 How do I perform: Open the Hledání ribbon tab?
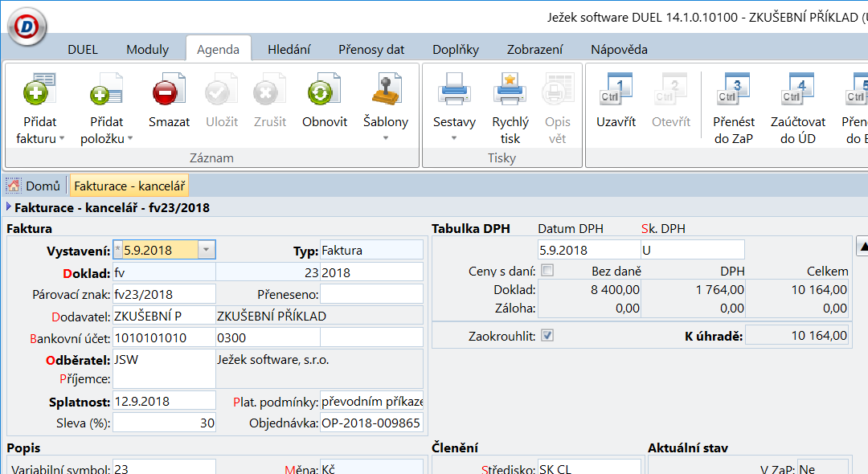click(289, 49)
